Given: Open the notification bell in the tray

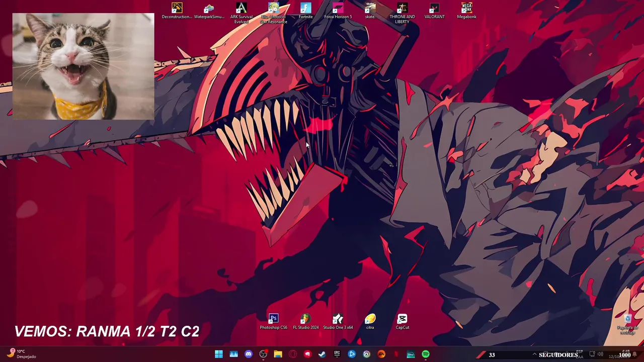Looking at the screenshot, I should pyautogui.click(x=634, y=354).
